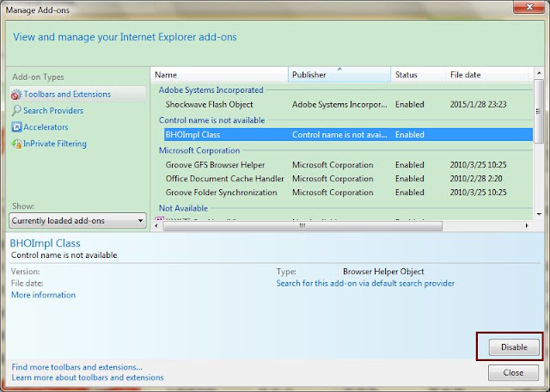The image size is (550, 392).
Task: Close the Manage Add-ons dialog
Action: click(x=513, y=373)
